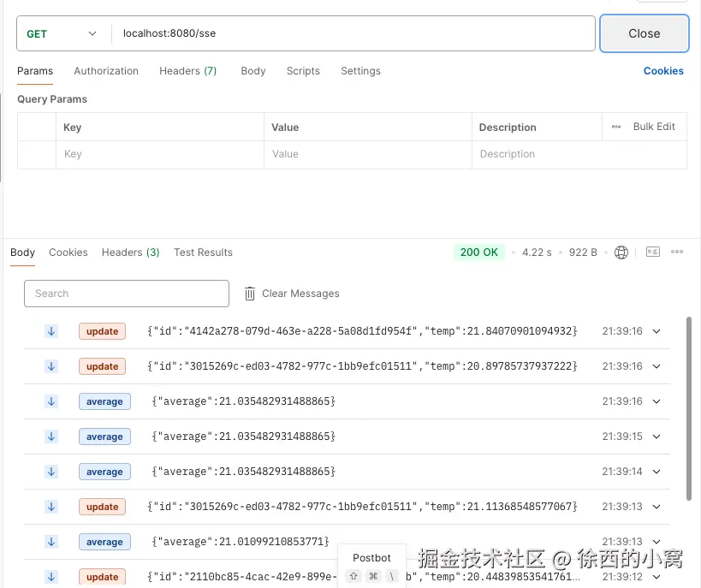
Task: Open the Test Results tab
Action: pos(203,252)
